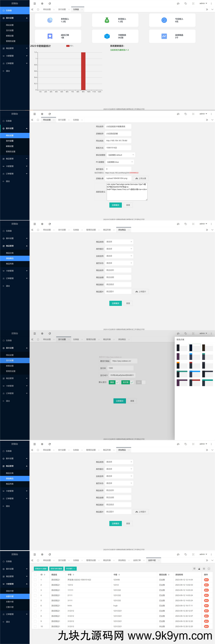Click the star icon on 成功订单 card

(50, 36)
